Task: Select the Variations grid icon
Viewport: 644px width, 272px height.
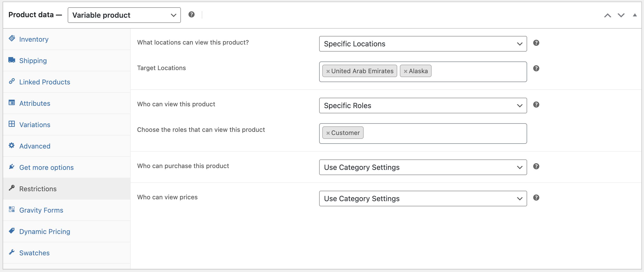Action: pos(12,124)
